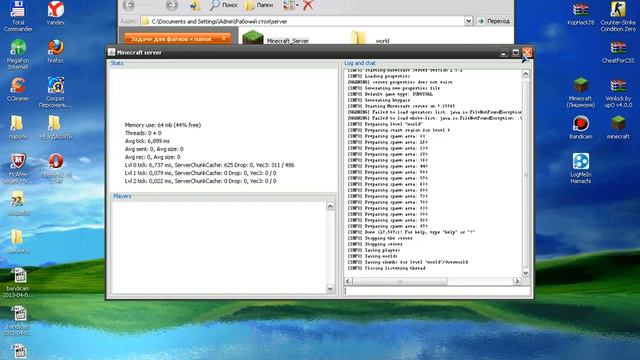Collapse the Задачи для файлов и папок panel

(x=224, y=38)
